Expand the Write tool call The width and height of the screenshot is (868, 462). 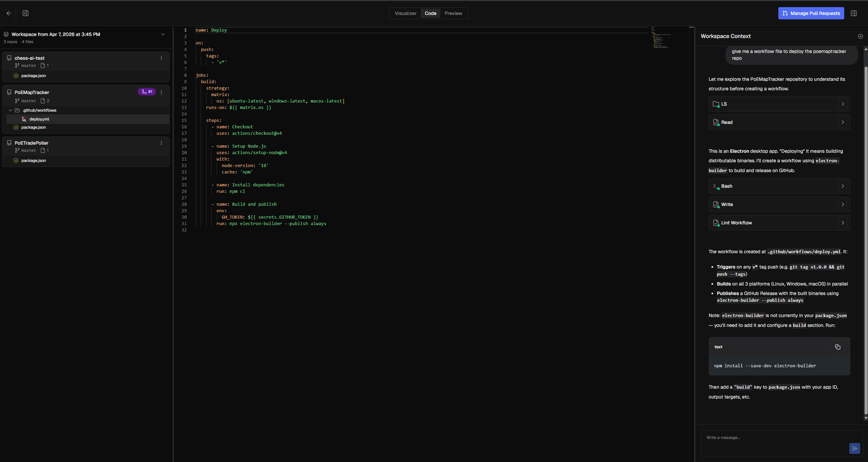(x=843, y=204)
